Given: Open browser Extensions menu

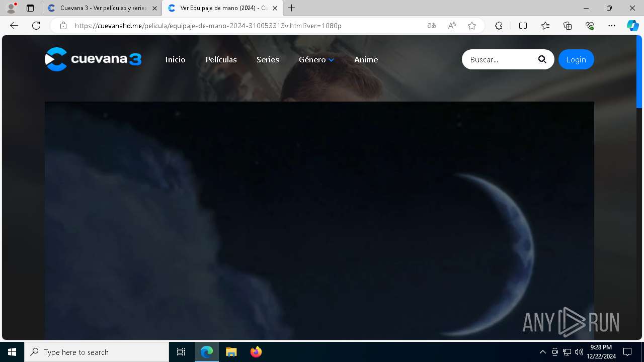Looking at the screenshot, I should coord(499,26).
